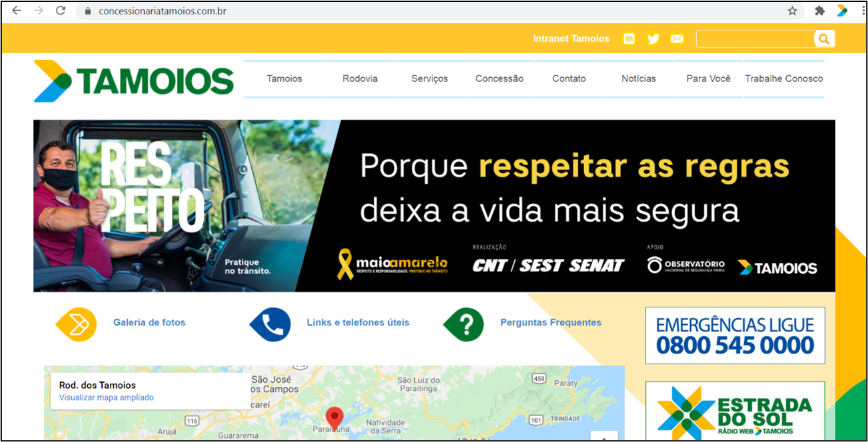Click the browser reload icon
Image resolution: width=868 pixels, height=442 pixels.
61,11
